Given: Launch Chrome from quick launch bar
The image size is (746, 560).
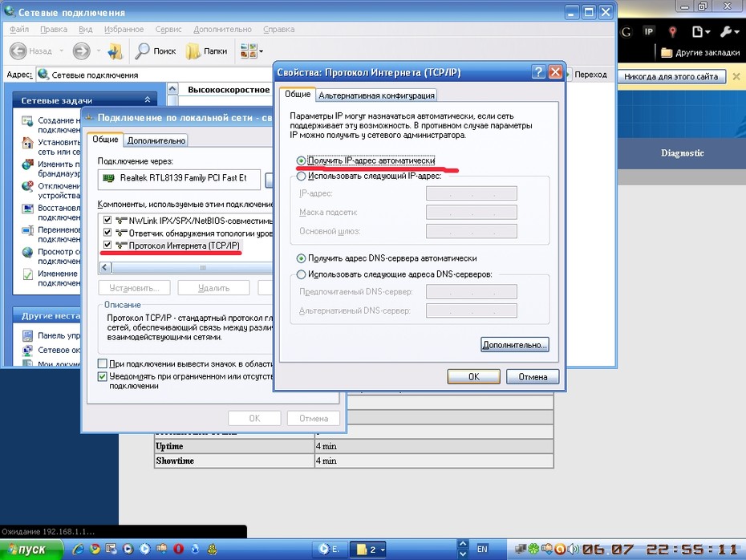Looking at the screenshot, I should click(x=95, y=549).
